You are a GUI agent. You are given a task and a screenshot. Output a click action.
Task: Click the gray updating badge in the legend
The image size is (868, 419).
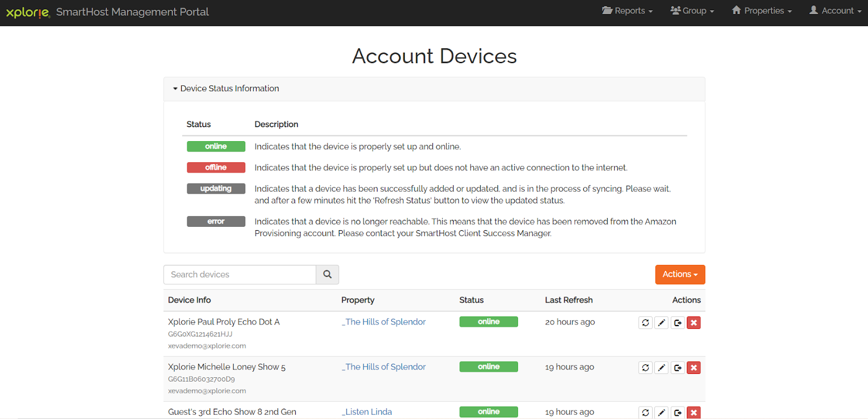pyautogui.click(x=216, y=189)
